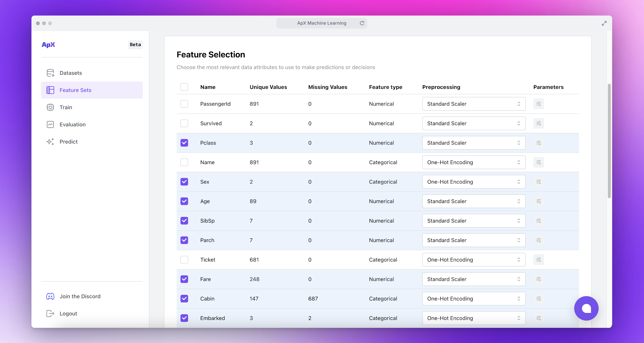This screenshot has width=644, height=343.
Task: Click the Datasets database icon
Action: click(x=50, y=73)
